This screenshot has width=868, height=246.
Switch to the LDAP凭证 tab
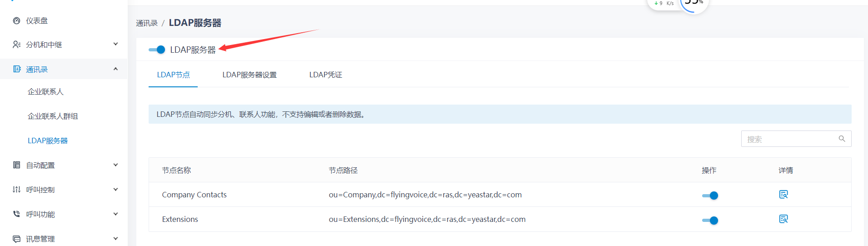(325, 75)
